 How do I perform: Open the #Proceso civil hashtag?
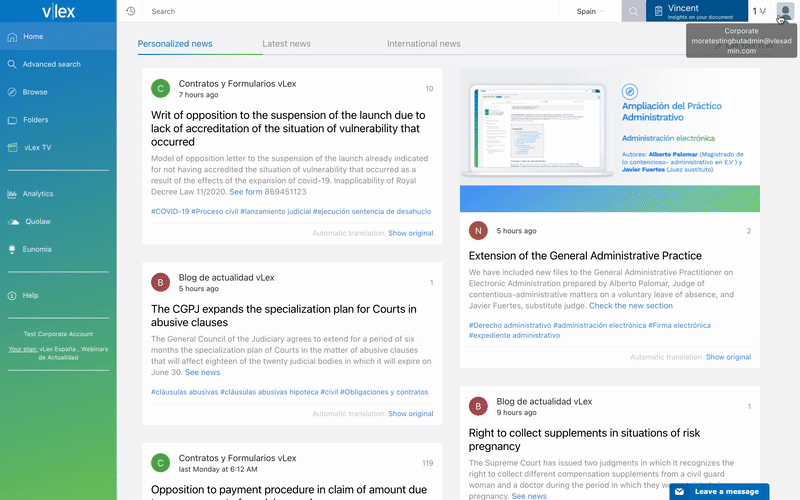tap(214, 211)
